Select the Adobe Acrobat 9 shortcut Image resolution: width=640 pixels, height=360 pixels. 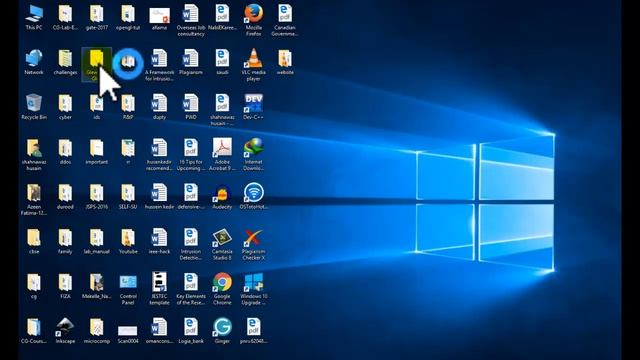pyautogui.click(x=222, y=154)
